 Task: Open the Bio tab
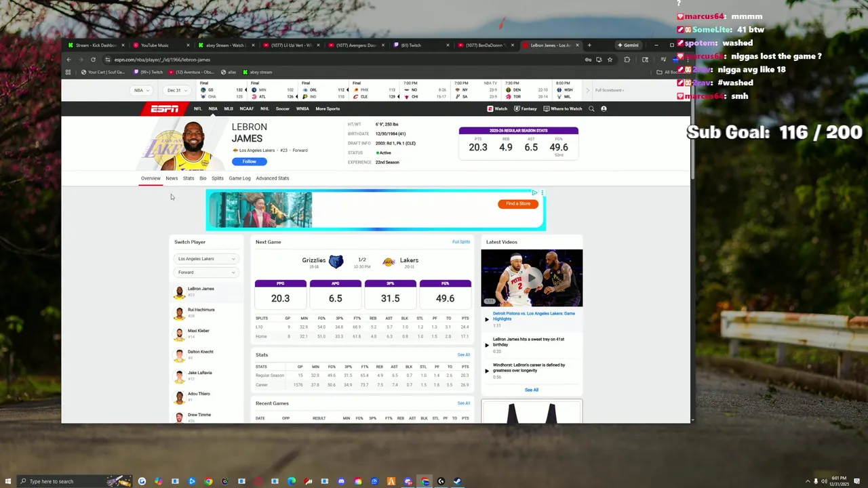click(x=203, y=178)
